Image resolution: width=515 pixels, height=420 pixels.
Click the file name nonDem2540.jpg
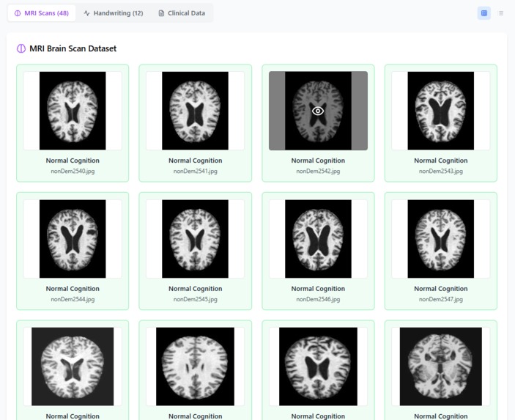[x=73, y=172]
